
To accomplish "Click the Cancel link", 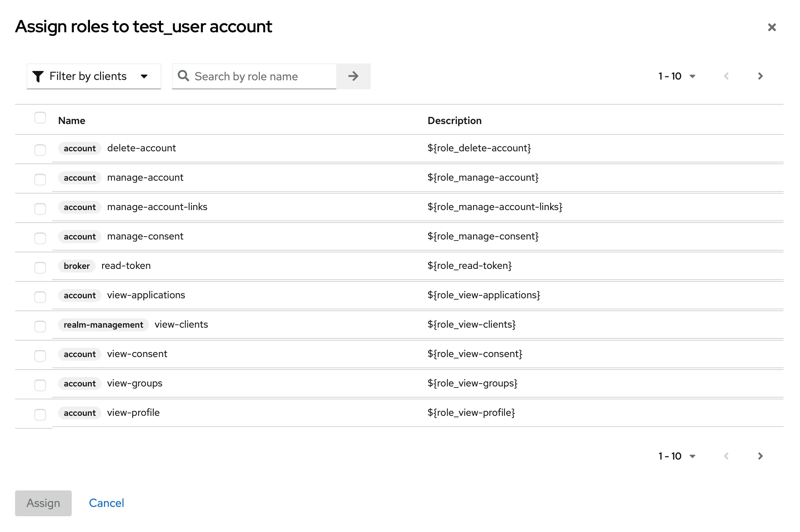I will pos(106,503).
